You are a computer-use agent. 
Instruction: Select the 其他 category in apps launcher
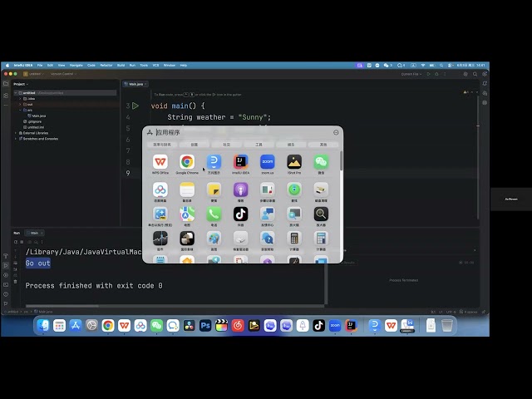tap(323, 145)
